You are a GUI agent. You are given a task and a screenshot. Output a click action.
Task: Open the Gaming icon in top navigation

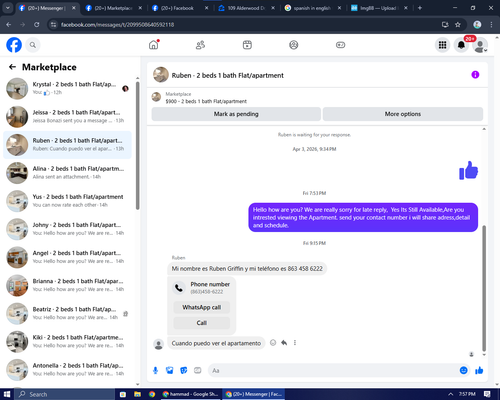340,45
